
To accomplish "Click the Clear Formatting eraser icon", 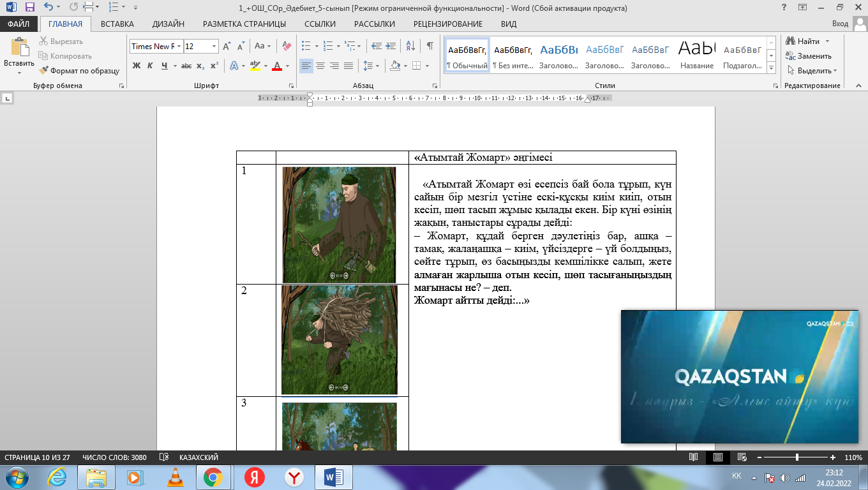I will click(287, 46).
